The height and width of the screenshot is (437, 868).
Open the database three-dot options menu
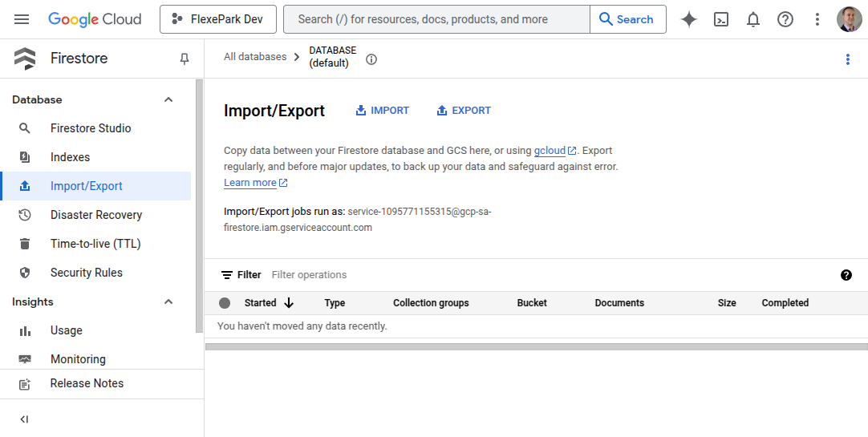click(x=847, y=59)
